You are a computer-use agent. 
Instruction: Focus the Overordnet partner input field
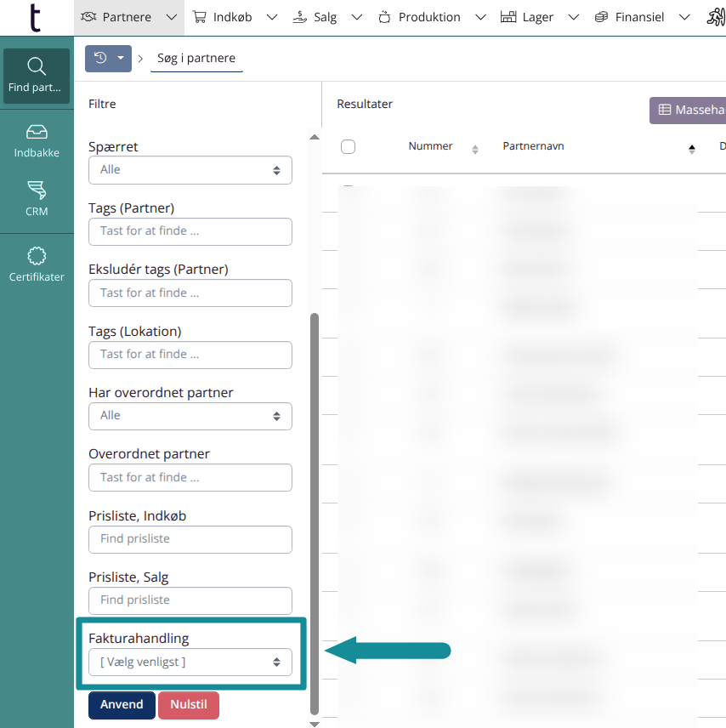pos(190,477)
